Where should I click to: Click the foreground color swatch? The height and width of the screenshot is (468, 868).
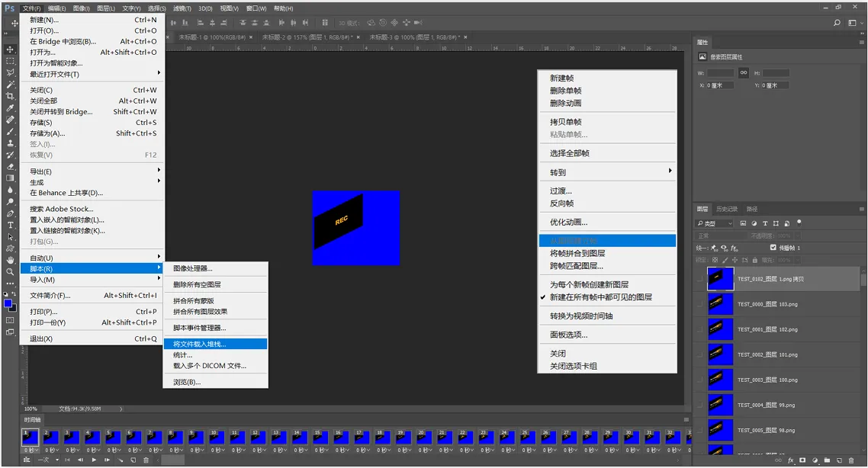(8, 303)
